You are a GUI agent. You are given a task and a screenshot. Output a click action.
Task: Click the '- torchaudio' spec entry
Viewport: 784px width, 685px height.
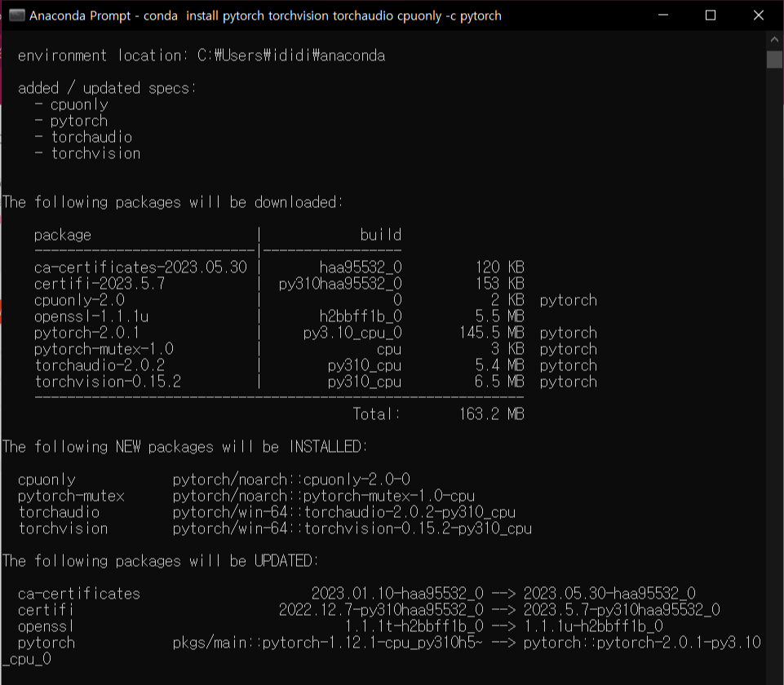point(83,137)
